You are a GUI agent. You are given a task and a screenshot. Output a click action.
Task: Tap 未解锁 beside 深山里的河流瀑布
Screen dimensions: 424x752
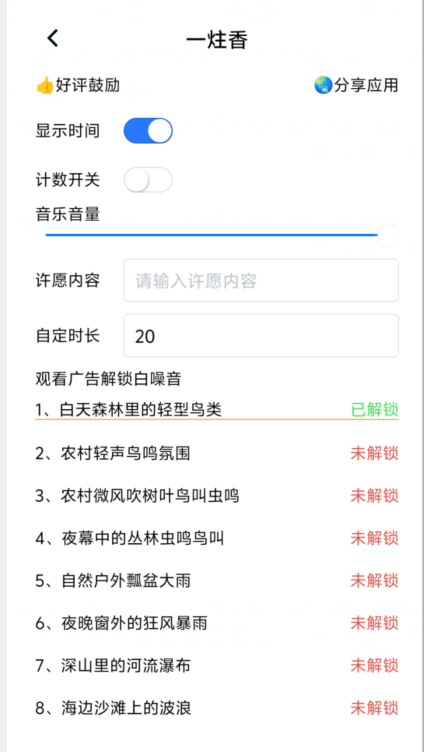coord(375,666)
